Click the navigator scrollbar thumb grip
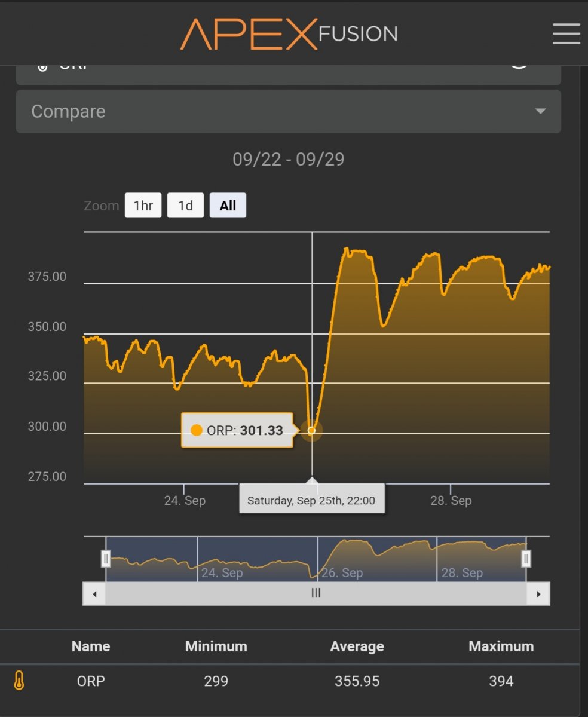 click(316, 593)
